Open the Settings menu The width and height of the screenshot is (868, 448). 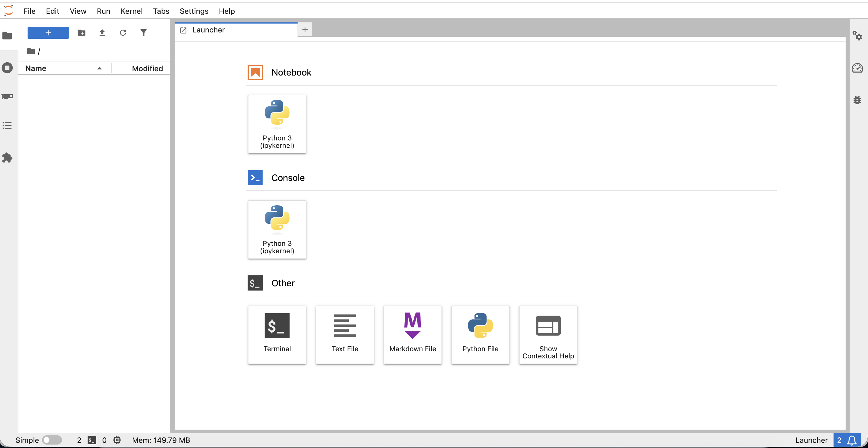pos(194,11)
